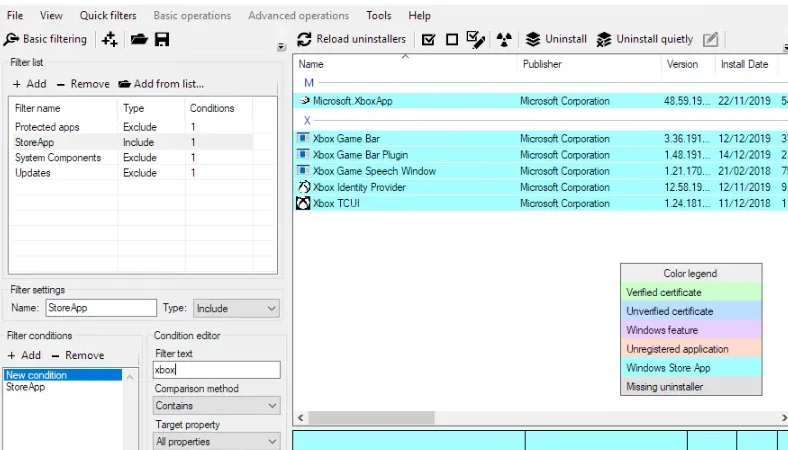Click Add from list button
Screen dimensions: 788x450
point(161,84)
